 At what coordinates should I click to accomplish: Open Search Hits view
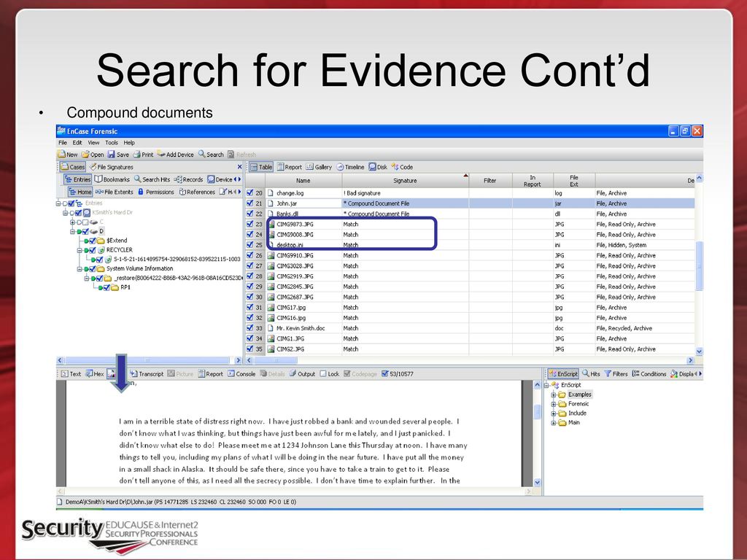coord(152,179)
